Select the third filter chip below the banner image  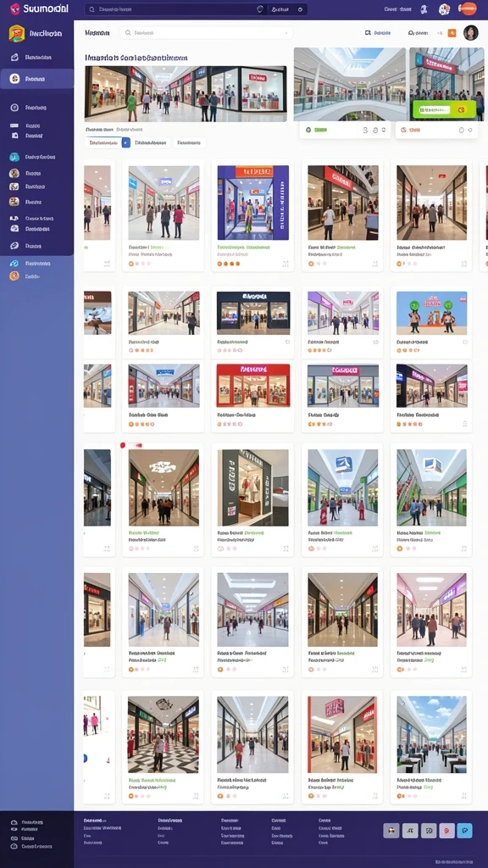click(189, 142)
